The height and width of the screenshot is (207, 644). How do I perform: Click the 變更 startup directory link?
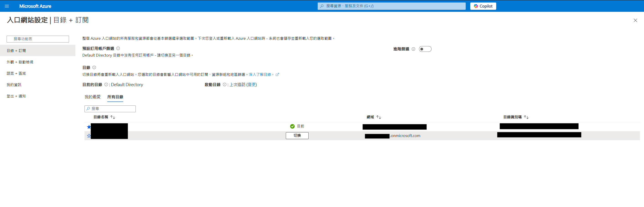click(251, 85)
